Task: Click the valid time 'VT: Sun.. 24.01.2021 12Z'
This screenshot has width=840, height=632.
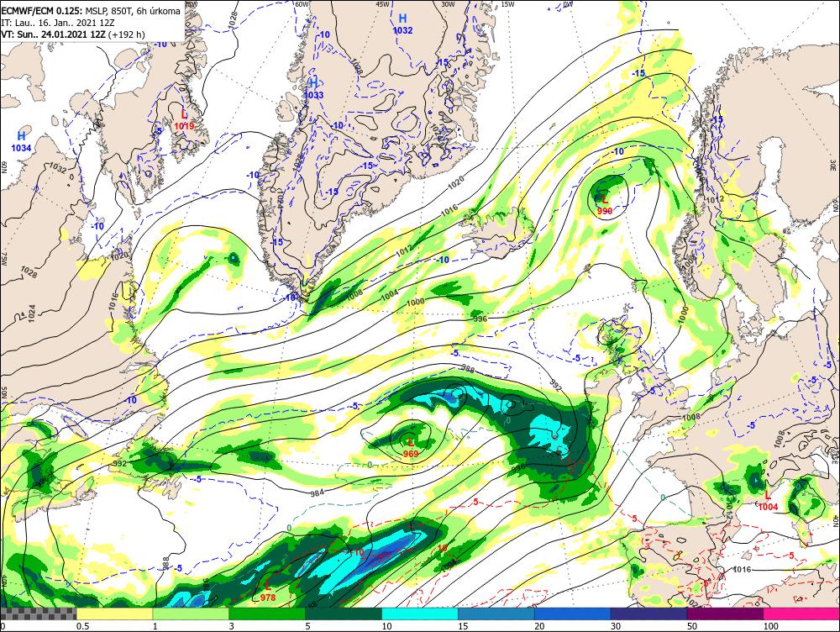Action: click(x=53, y=34)
